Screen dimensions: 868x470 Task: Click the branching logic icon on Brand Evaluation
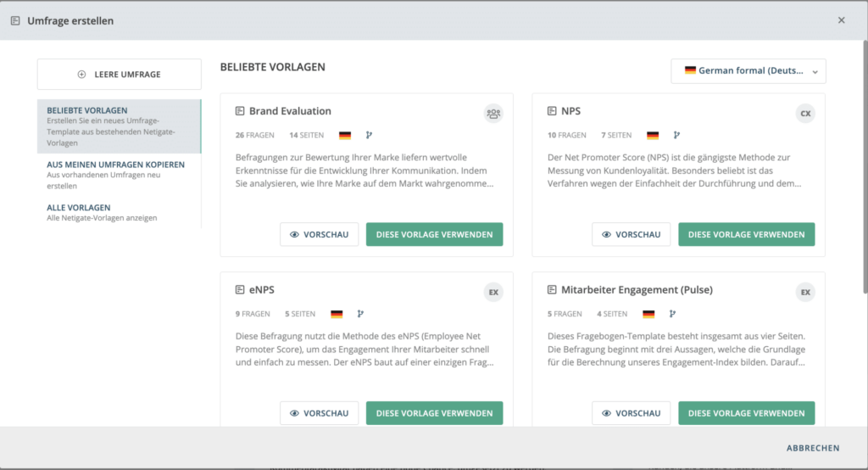click(370, 135)
